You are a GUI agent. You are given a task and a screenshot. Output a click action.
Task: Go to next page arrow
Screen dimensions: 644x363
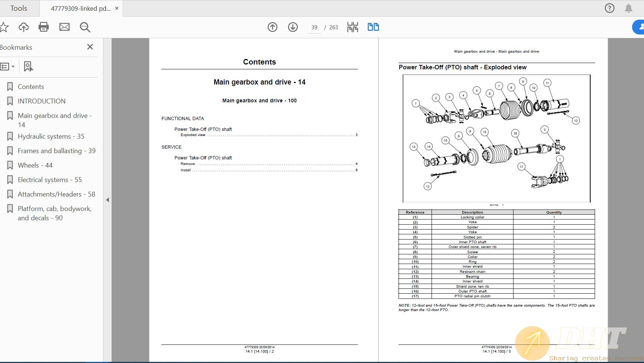pyautogui.click(x=293, y=27)
